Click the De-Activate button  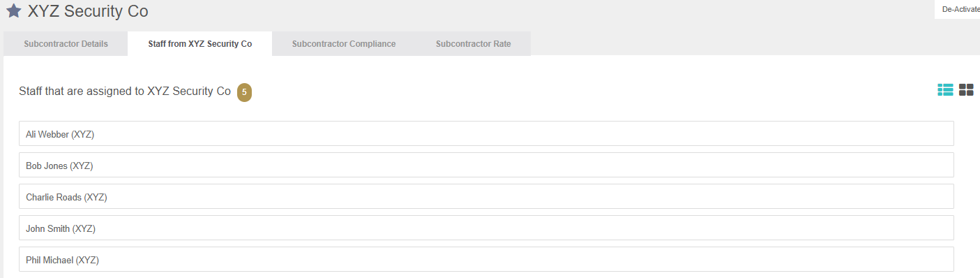point(960,9)
